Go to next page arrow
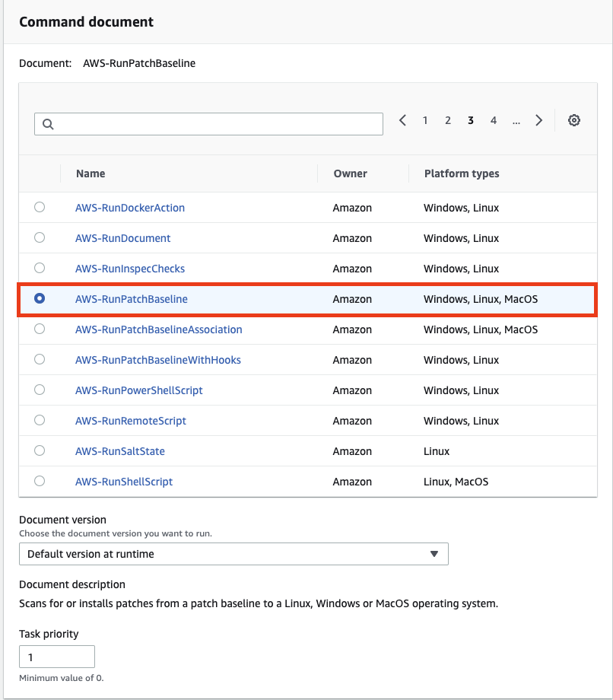 [x=539, y=120]
